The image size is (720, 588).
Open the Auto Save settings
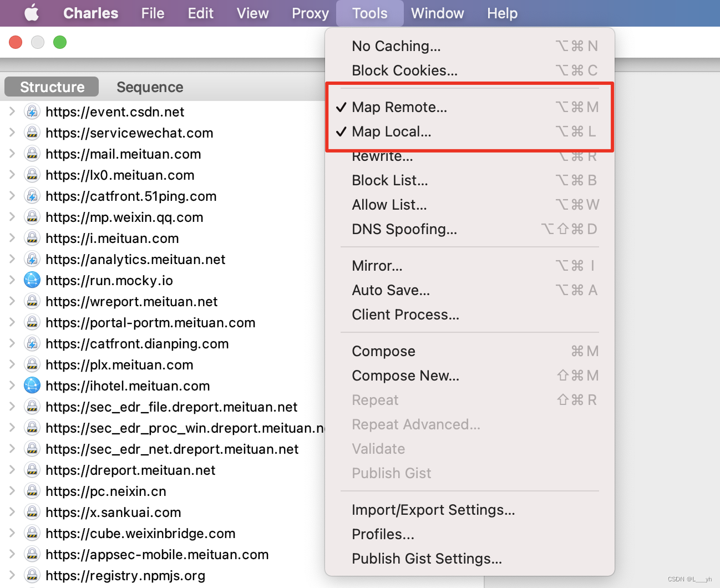click(x=469, y=290)
